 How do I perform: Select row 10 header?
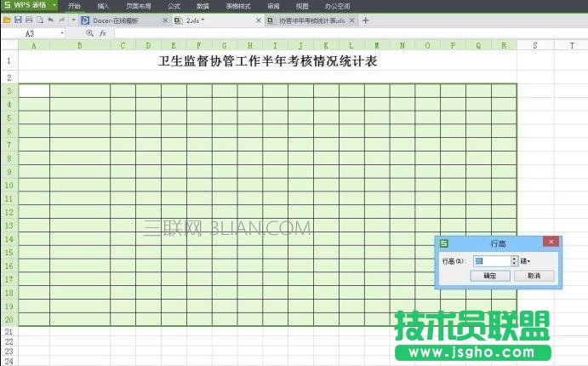(9, 186)
